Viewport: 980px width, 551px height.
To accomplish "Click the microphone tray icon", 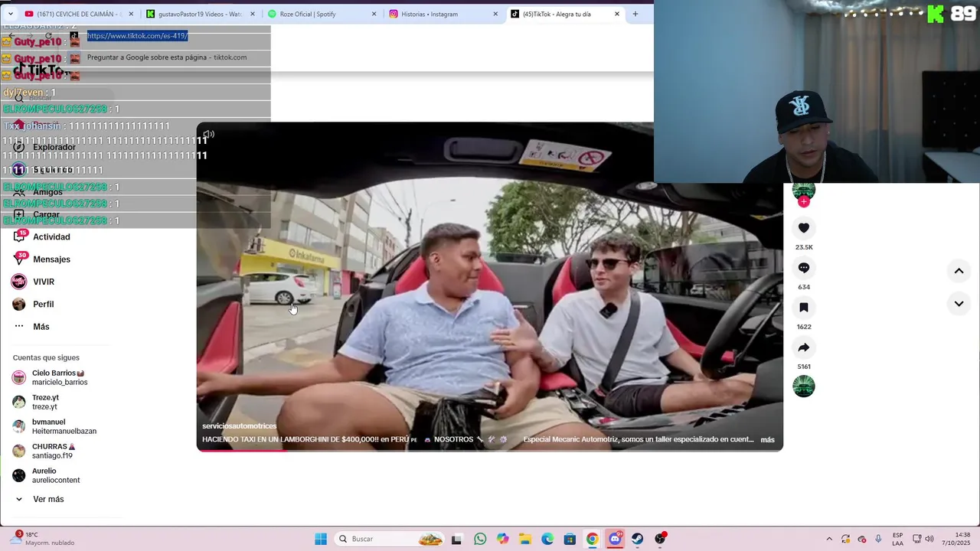I will click(x=878, y=539).
